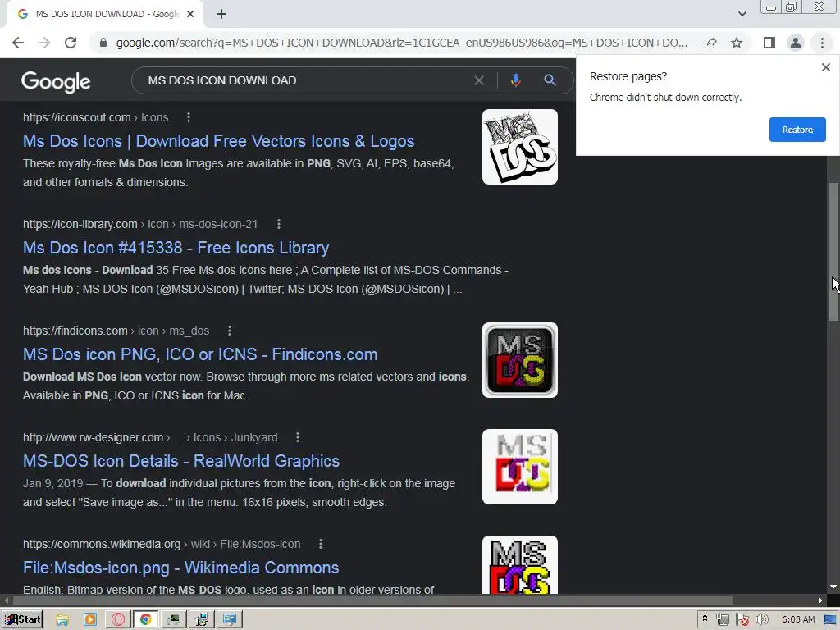Go to Google home via logo
840x630 pixels.
pos(56,81)
